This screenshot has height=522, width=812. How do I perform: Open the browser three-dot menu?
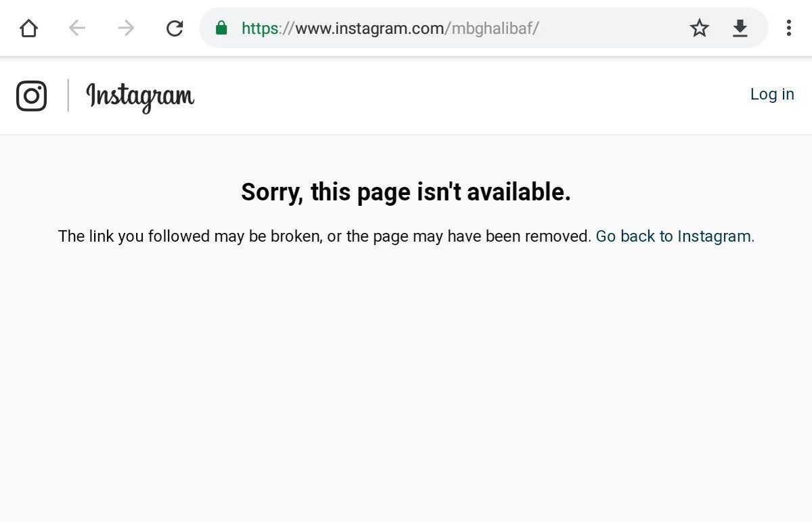pos(788,28)
